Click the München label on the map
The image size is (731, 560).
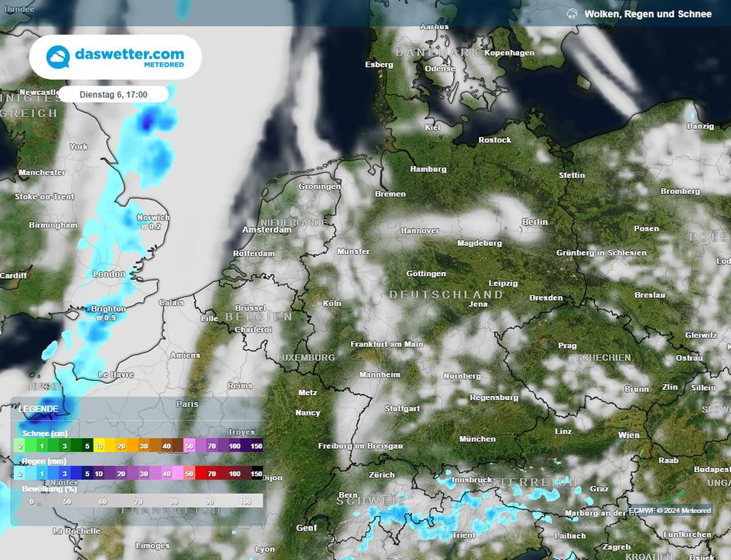tap(477, 439)
